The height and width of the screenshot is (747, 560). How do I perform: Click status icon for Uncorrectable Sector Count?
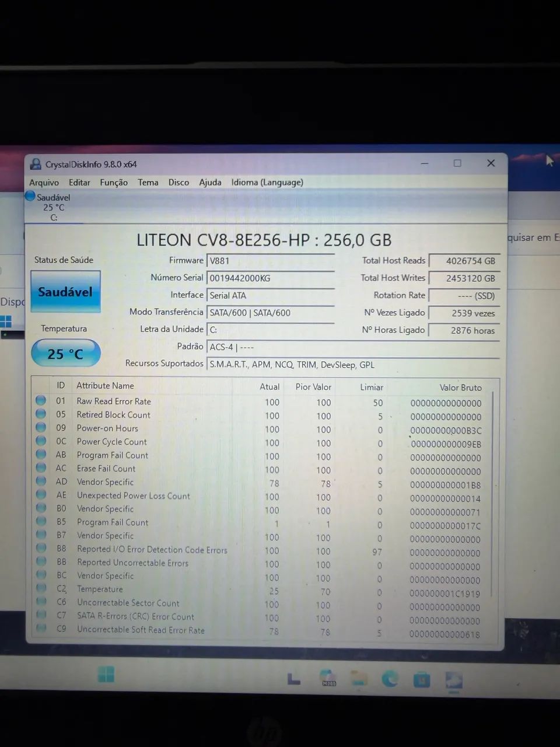click(41, 602)
